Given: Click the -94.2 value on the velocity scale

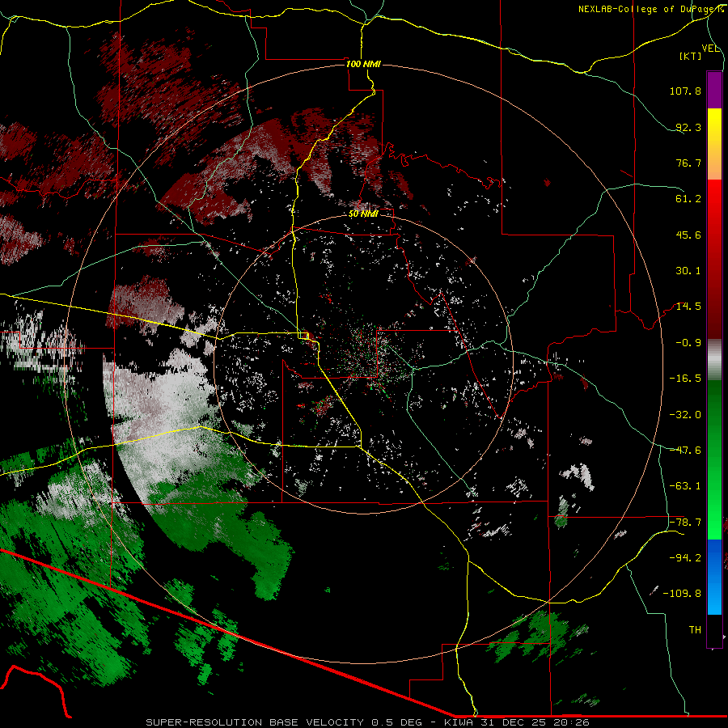Looking at the screenshot, I should click(685, 557).
